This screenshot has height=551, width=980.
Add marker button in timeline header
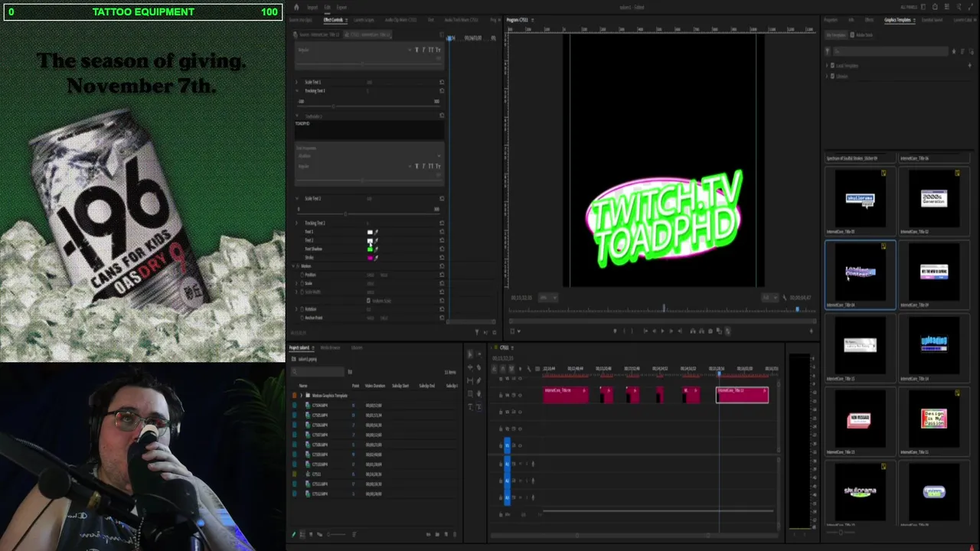click(x=520, y=369)
